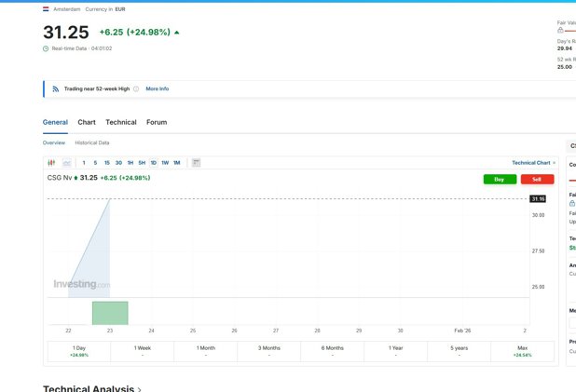Select the 1 Day performance range
Viewport: 576px width, 392px height.
pos(79,351)
